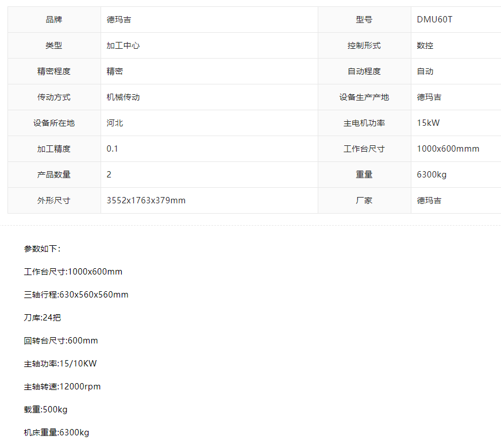Click the 厂家 label cell
Screen dimensions: 501x448
click(x=364, y=200)
